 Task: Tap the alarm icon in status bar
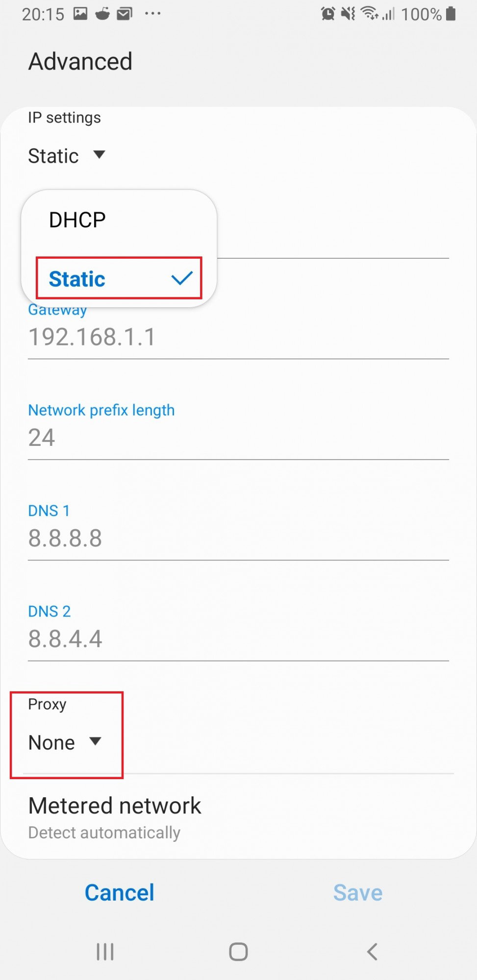click(x=328, y=14)
